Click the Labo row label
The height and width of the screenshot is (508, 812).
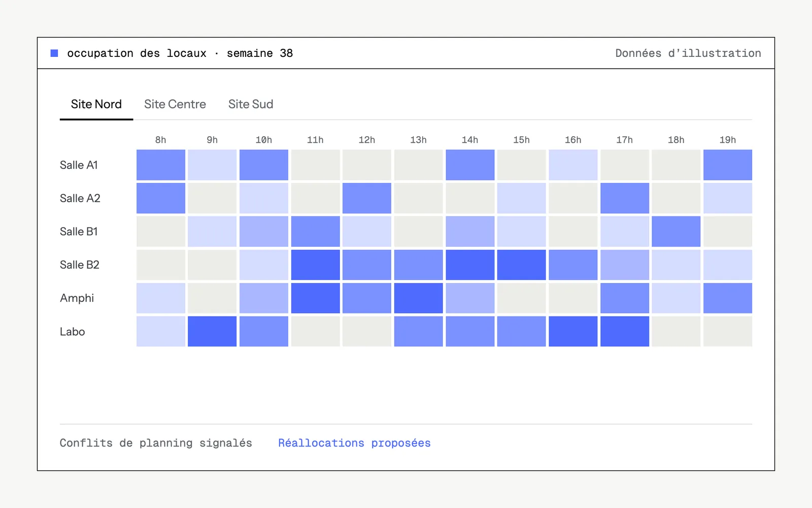(73, 332)
